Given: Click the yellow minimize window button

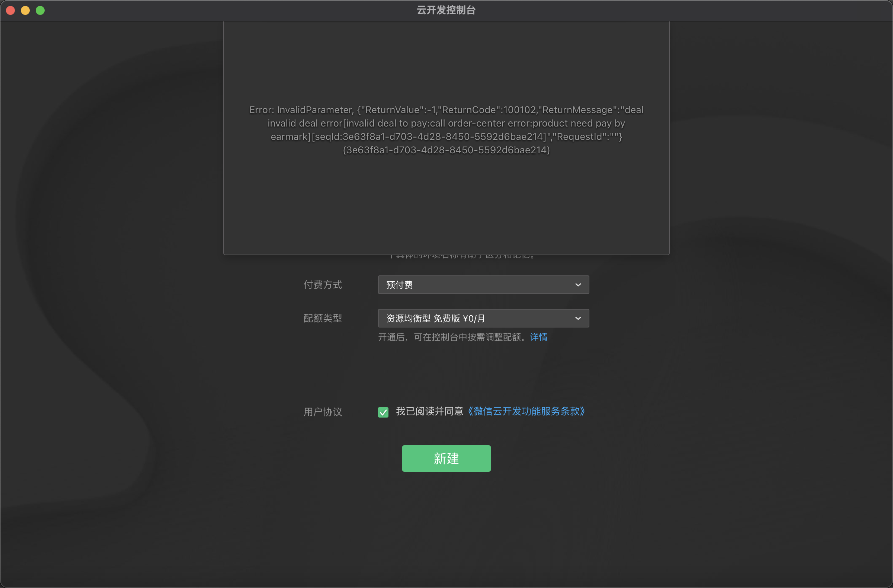Looking at the screenshot, I should tap(26, 10).
